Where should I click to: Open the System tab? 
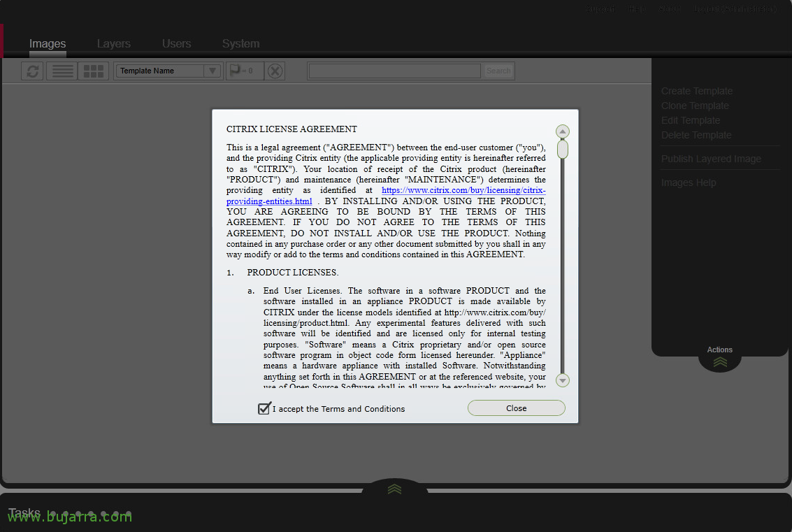241,44
